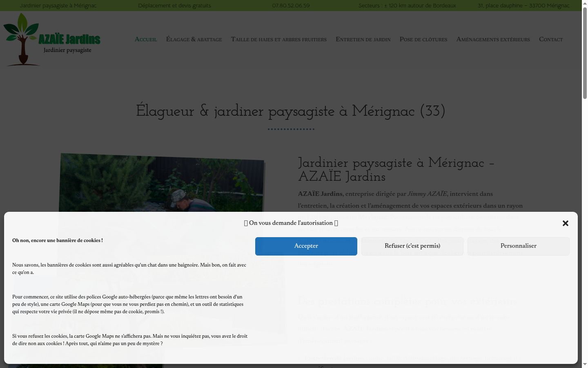Open Taille de haies et arbres fruitiers

point(279,39)
